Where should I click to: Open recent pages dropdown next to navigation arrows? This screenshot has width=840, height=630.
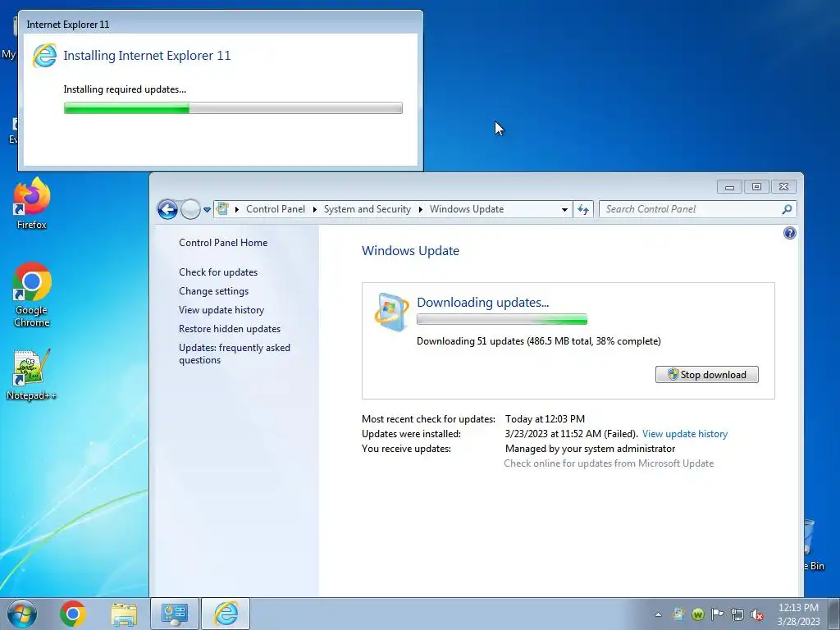(207, 210)
